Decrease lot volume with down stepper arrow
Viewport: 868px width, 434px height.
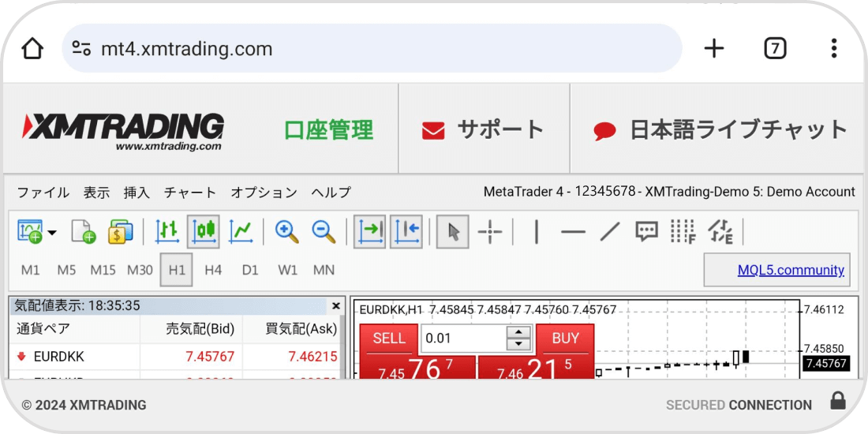[518, 344]
